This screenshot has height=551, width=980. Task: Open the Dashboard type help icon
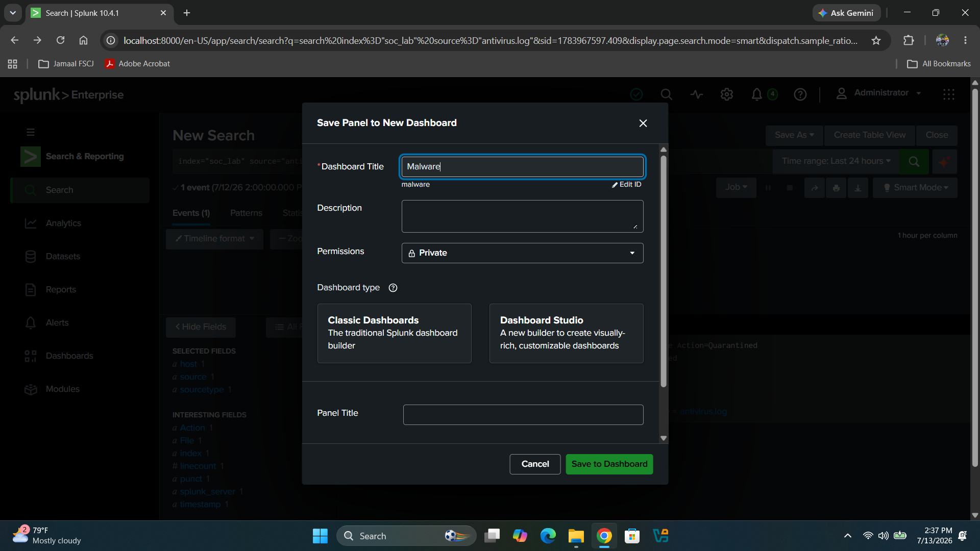pyautogui.click(x=393, y=288)
